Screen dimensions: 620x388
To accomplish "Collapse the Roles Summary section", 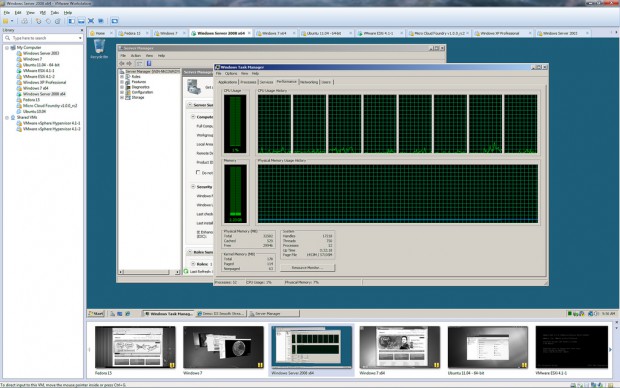I will (x=190, y=252).
